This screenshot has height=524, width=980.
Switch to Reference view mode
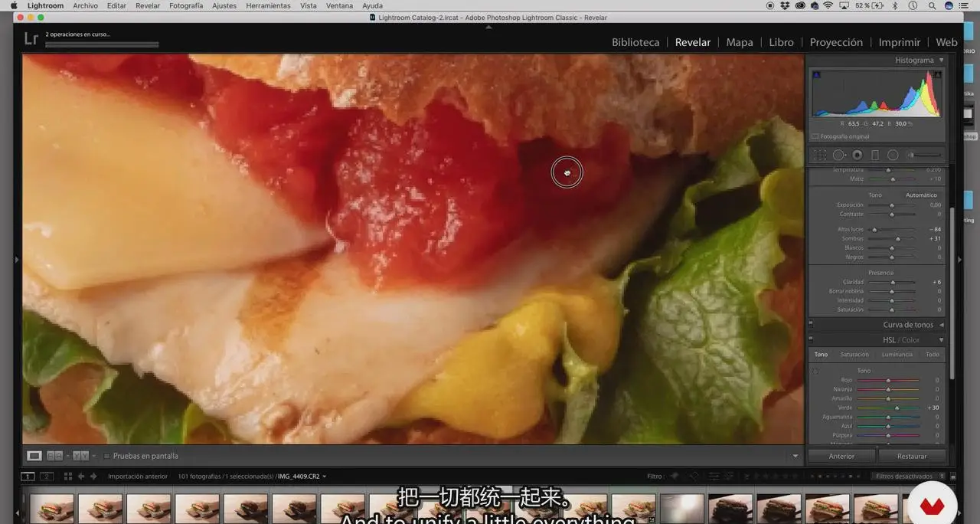55,456
